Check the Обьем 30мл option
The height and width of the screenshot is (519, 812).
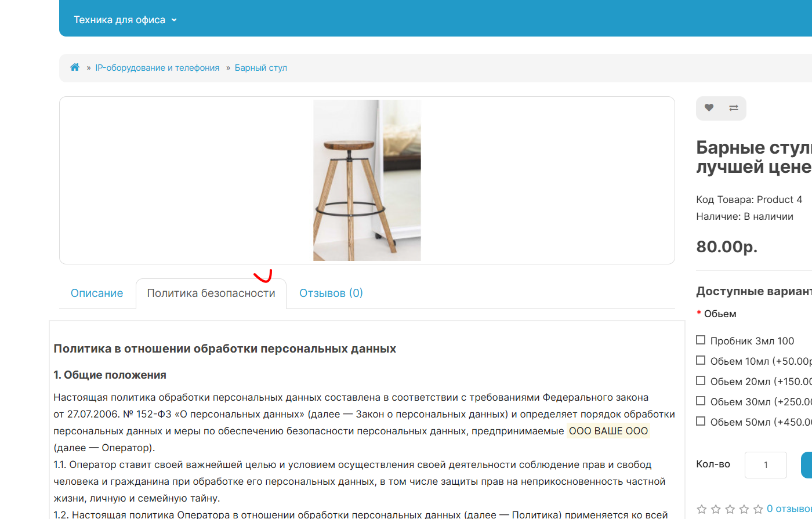(701, 401)
